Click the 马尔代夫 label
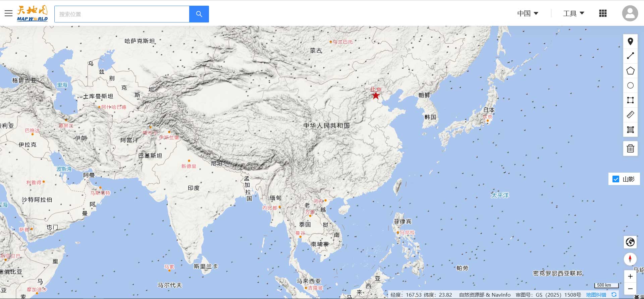 [x=170, y=285]
